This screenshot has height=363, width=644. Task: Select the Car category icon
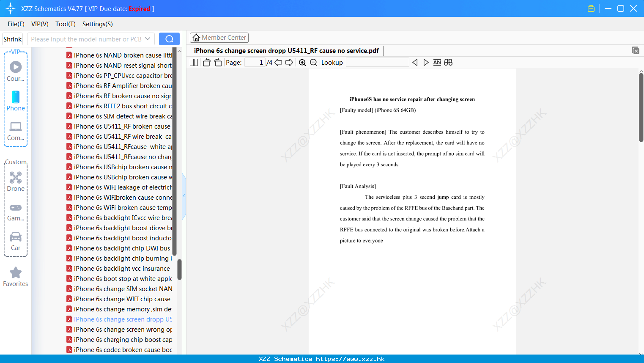coord(16,241)
